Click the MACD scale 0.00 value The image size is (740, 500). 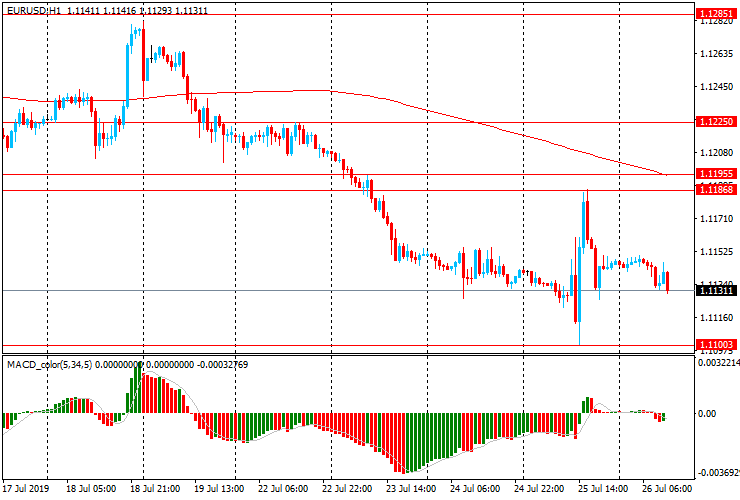point(707,414)
